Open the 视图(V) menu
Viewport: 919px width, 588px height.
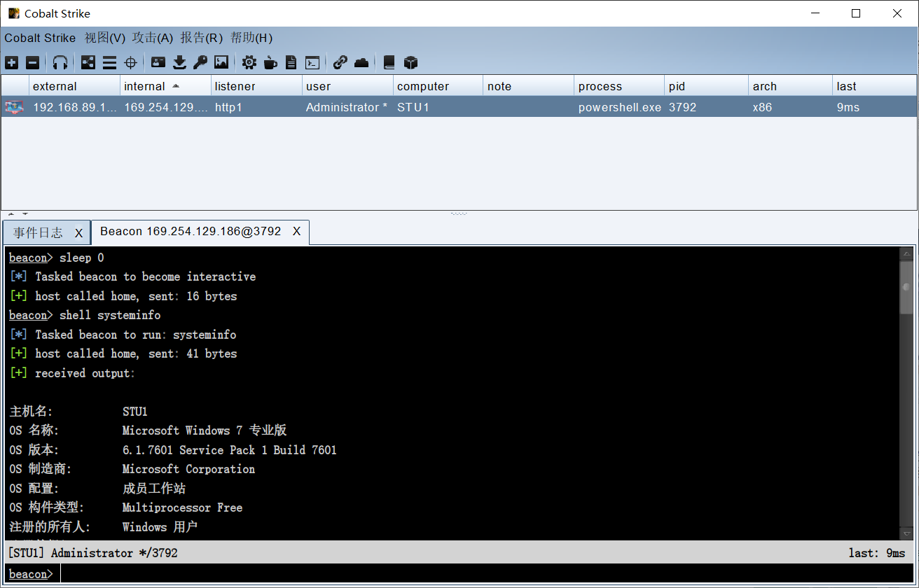(105, 38)
